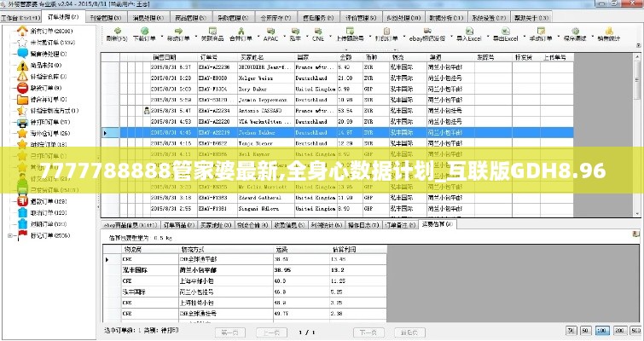This screenshot has width=644, height=341.
Task: Switch to the Workbench (工作台) tab
Action: click(x=20, y=18)
